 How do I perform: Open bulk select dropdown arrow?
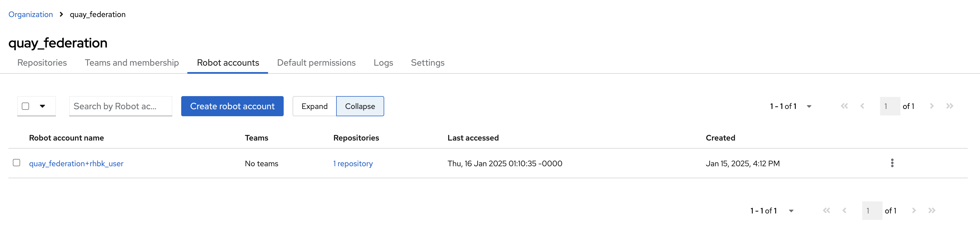[x=43, y=106]
